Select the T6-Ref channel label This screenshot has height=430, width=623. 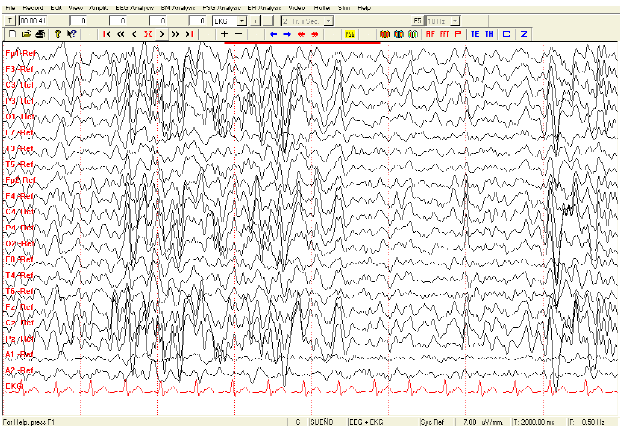(x=19, y=291)
